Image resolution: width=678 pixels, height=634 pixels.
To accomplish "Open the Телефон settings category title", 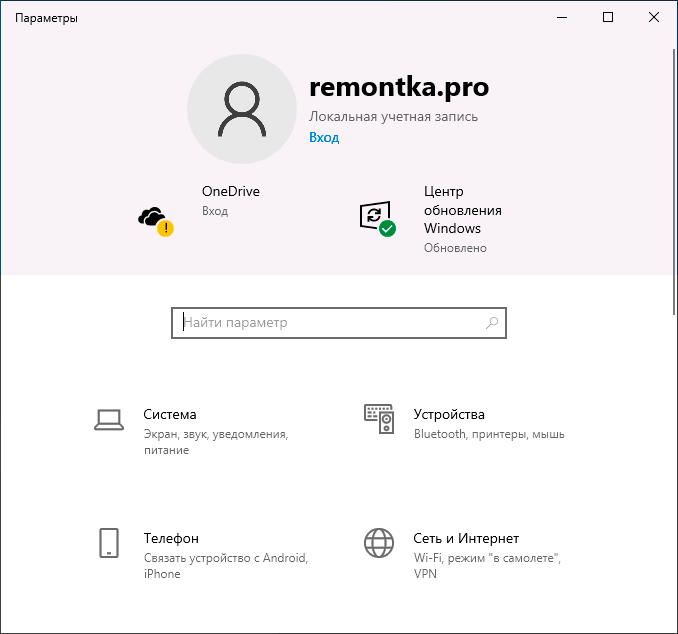I will coord(171,538).
